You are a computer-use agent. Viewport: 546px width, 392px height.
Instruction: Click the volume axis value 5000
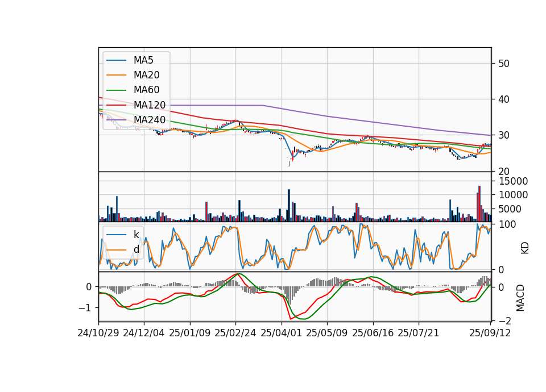510,209
